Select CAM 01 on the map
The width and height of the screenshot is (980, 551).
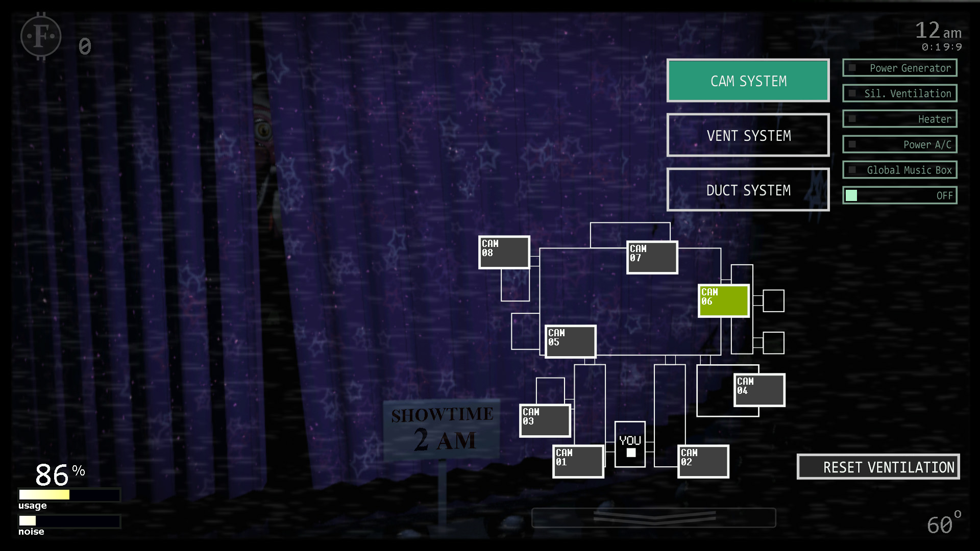pos(575,459)
